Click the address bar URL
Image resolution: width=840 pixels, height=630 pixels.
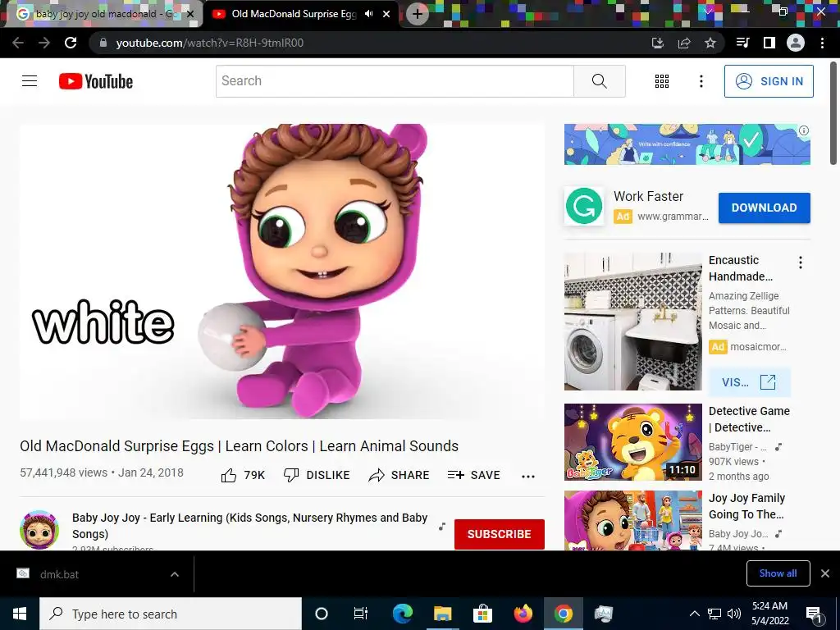[209, 43]
